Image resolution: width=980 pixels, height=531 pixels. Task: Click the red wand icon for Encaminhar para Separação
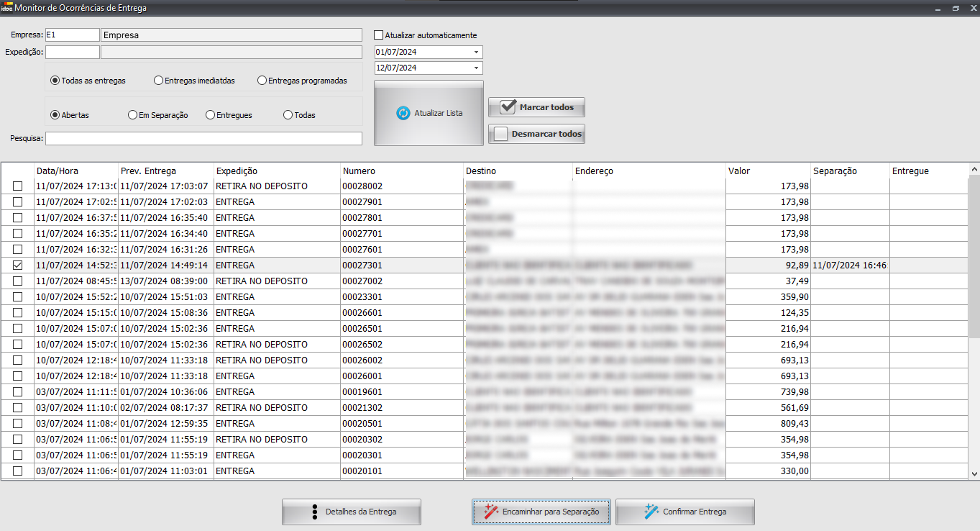[491, 512]
